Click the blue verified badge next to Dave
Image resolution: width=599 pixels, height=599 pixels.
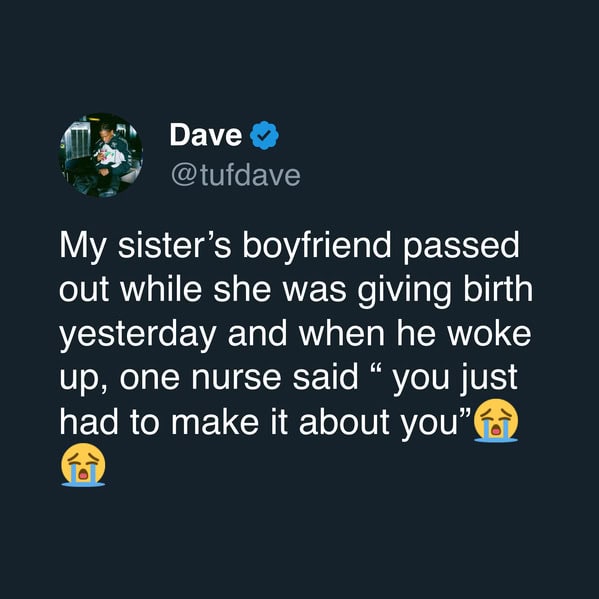pos(264,135)
